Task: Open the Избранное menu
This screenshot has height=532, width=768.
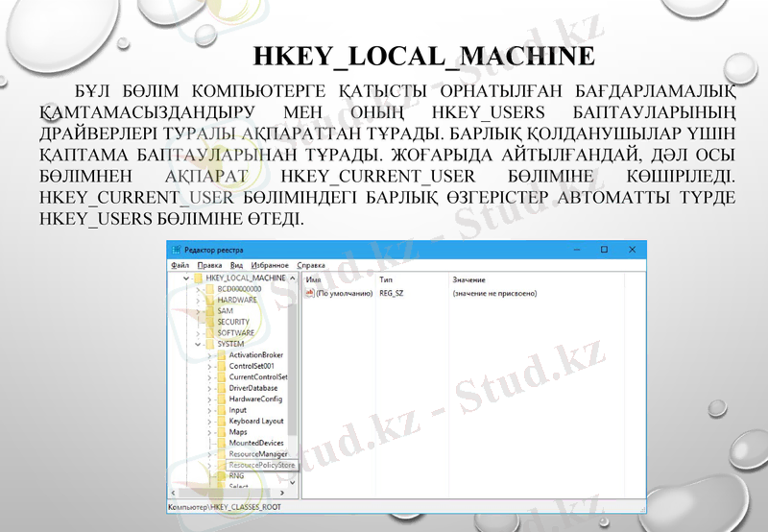Action: tap(270, 265)
